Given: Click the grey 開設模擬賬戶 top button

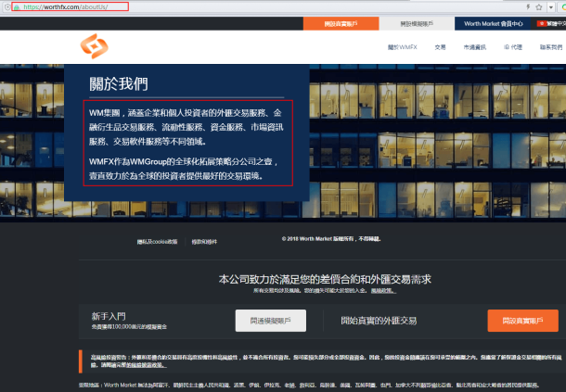Looking at the screenshot, I should coord(417,23).
